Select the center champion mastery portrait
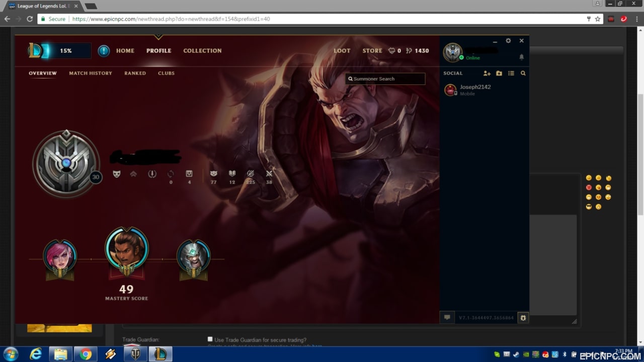 point(127,249)
